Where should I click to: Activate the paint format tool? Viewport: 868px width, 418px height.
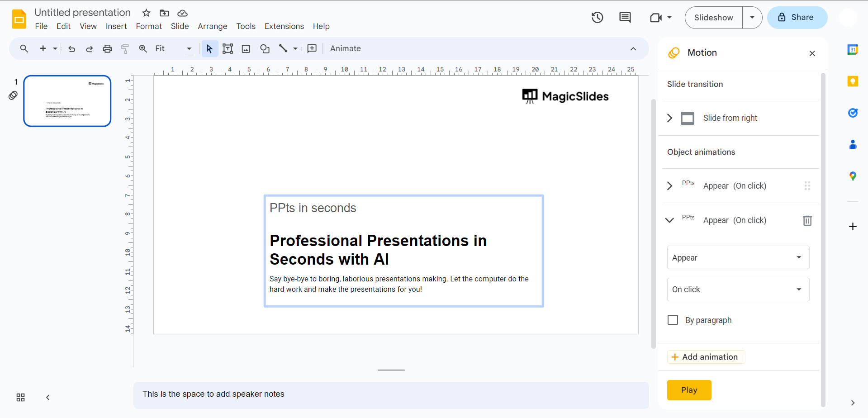point(125,48)
